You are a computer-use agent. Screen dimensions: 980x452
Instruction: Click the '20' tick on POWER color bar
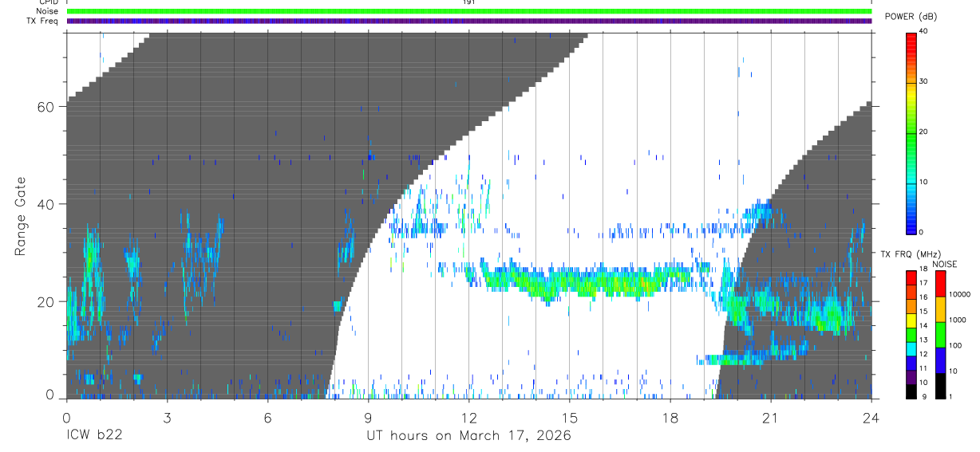click(x=923, y=132)
